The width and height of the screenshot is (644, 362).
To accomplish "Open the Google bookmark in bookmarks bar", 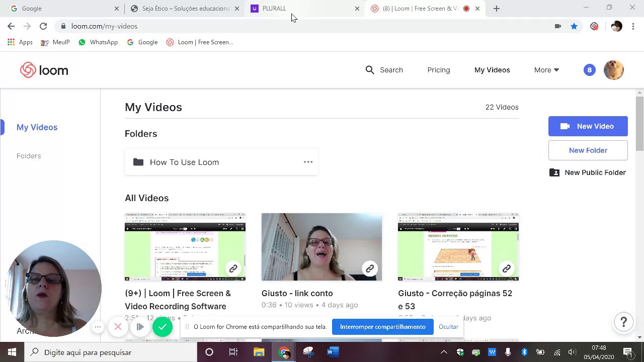I will pyautogui.click(x=142, y=42).
